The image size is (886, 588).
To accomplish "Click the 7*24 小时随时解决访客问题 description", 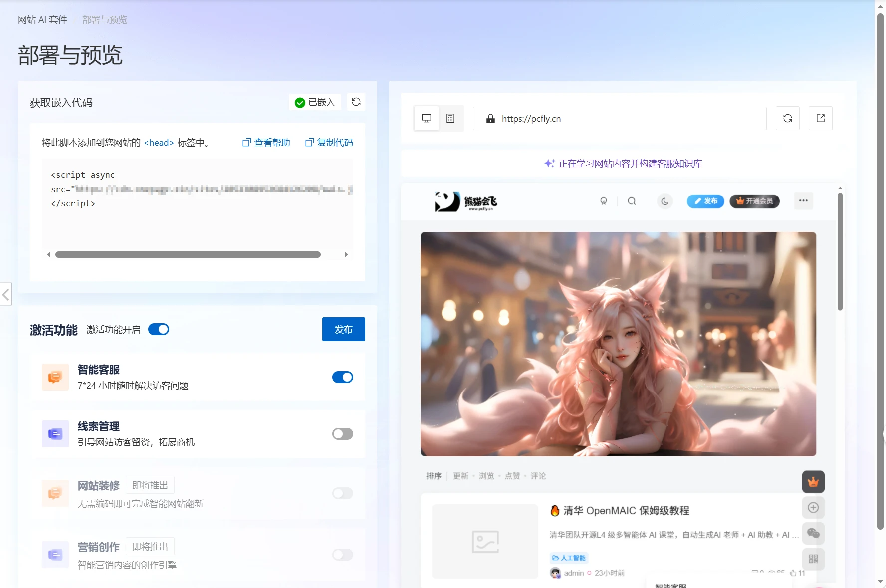I will point(133,386).
